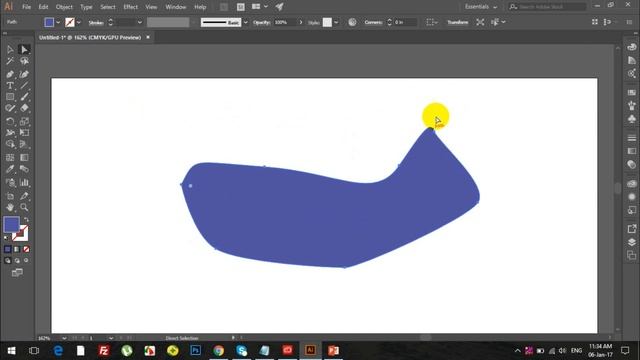The width and height of the screenshot is (640, 360).
Task: Open the Effect menu
Action: coord(131,7)
